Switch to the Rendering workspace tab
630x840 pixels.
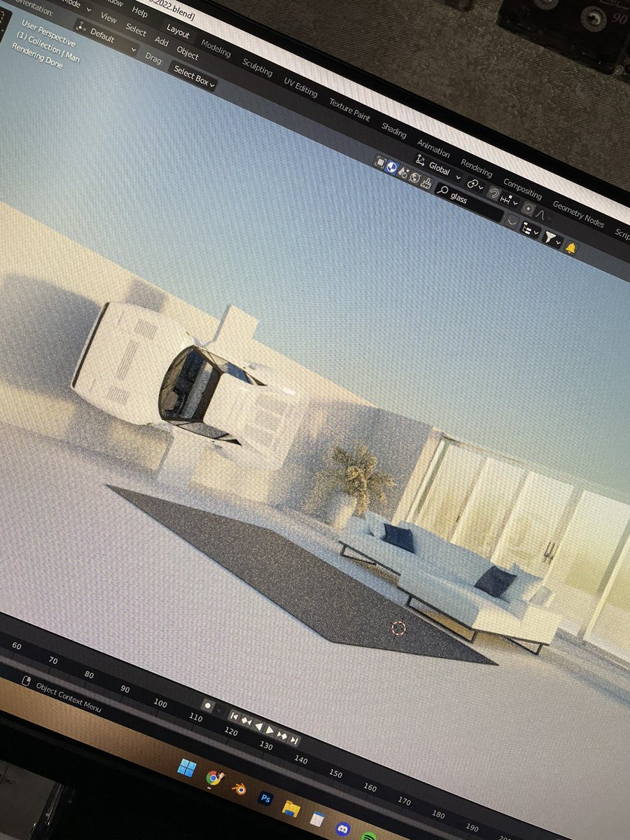[476, 167]
